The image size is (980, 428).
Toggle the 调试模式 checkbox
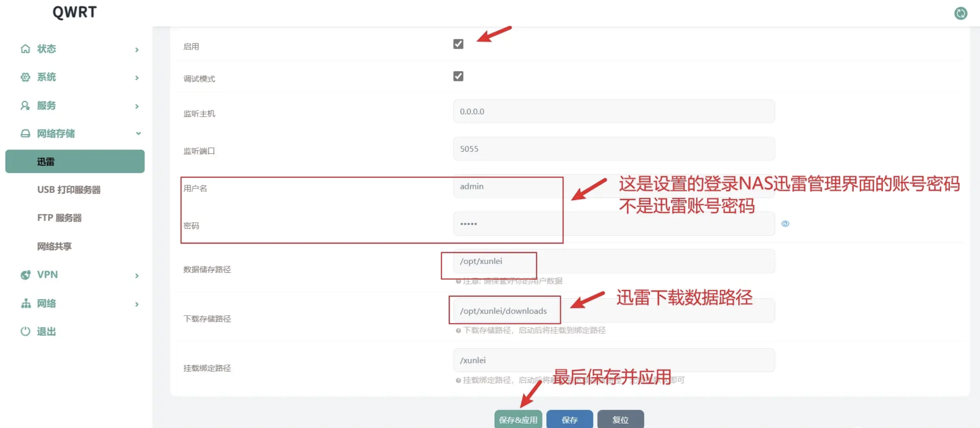pos(458,76)
